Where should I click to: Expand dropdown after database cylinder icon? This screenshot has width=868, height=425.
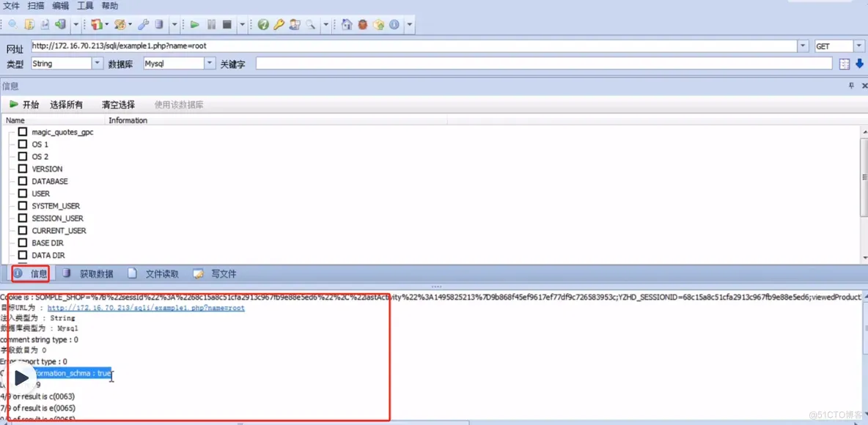click(x=174, y=24)
